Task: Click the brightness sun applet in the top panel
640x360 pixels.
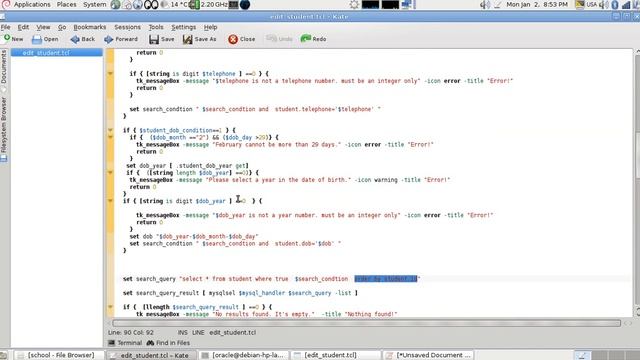Action: (x=354, y=4)
